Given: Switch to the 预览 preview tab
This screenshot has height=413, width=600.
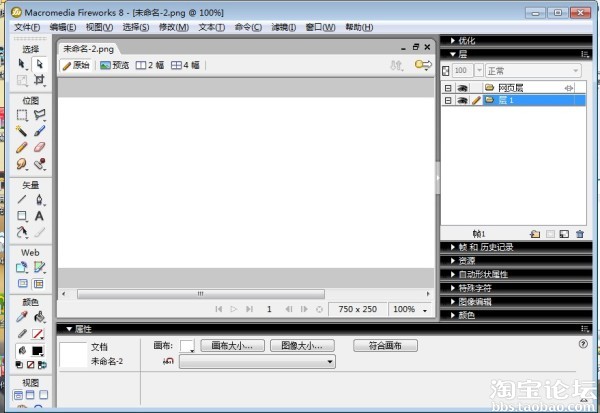Looking at the screenshot, I should coord(114,65).
